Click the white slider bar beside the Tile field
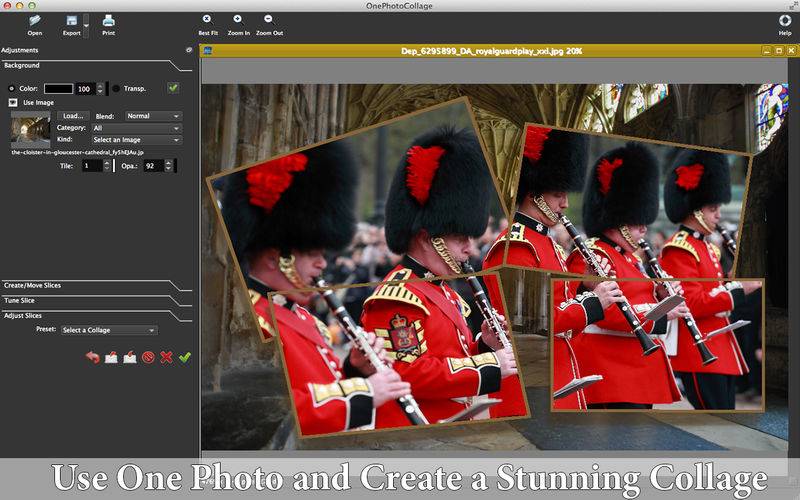The width and height of the screenshot is (800, 500). 114,166
